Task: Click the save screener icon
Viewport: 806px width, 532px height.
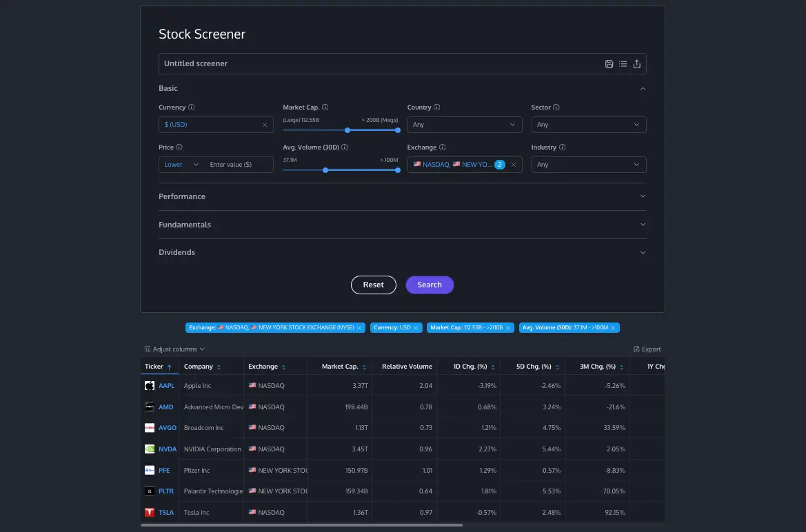Action: click(609, 64)
